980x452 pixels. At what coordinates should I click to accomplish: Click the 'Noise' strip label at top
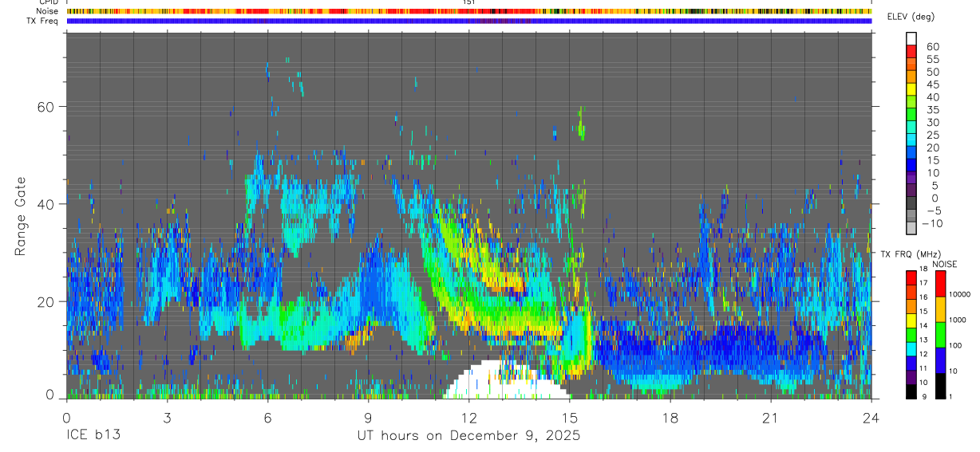(x=47, y=11)
